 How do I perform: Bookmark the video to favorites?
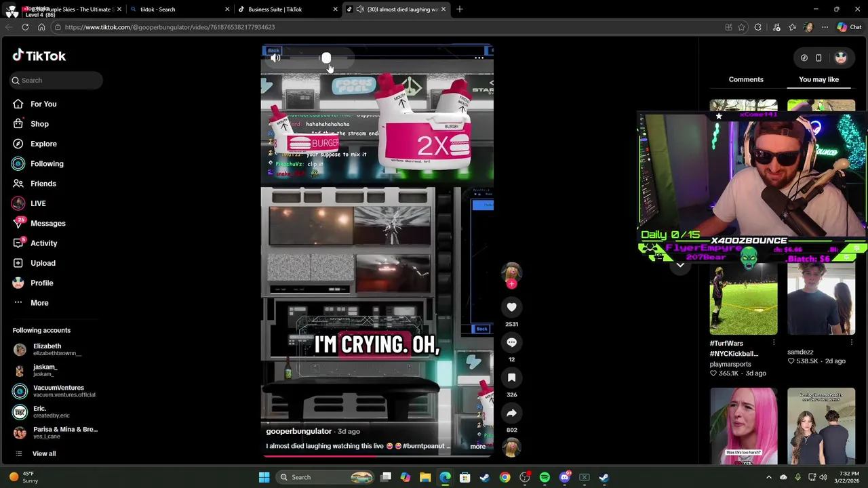click(511, 378)
